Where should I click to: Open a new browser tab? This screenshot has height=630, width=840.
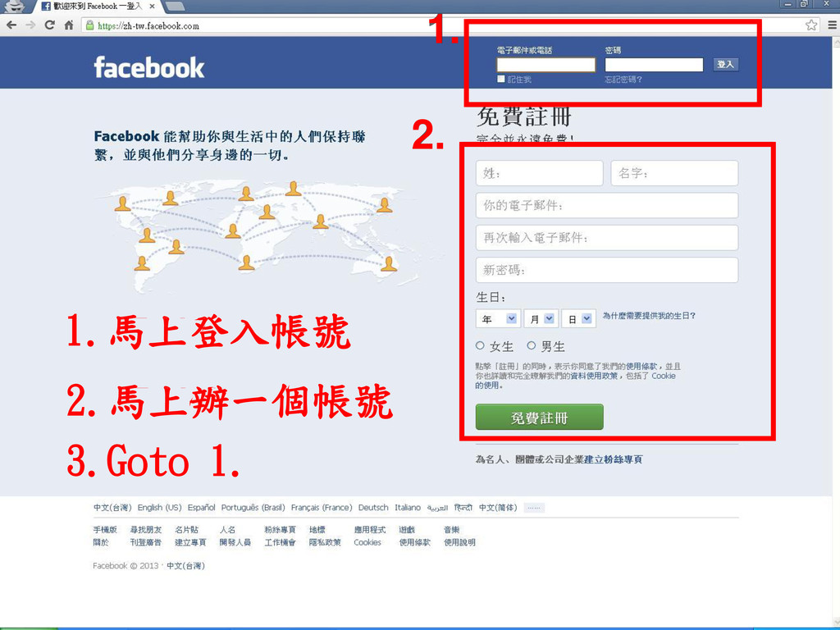pos(175,7)
